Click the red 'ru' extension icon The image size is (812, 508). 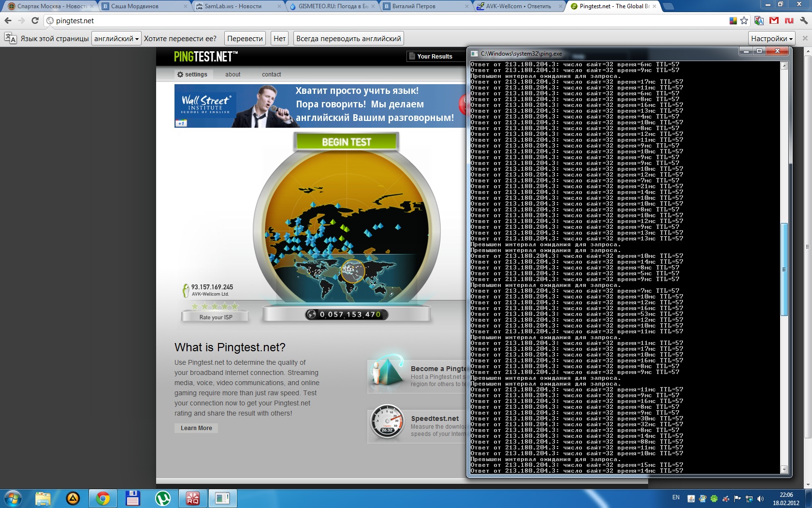[x=789, y=21]
